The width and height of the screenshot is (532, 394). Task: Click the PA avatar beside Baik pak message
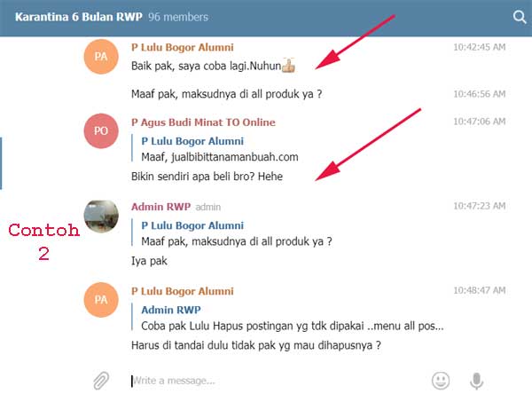coord(101,57)
